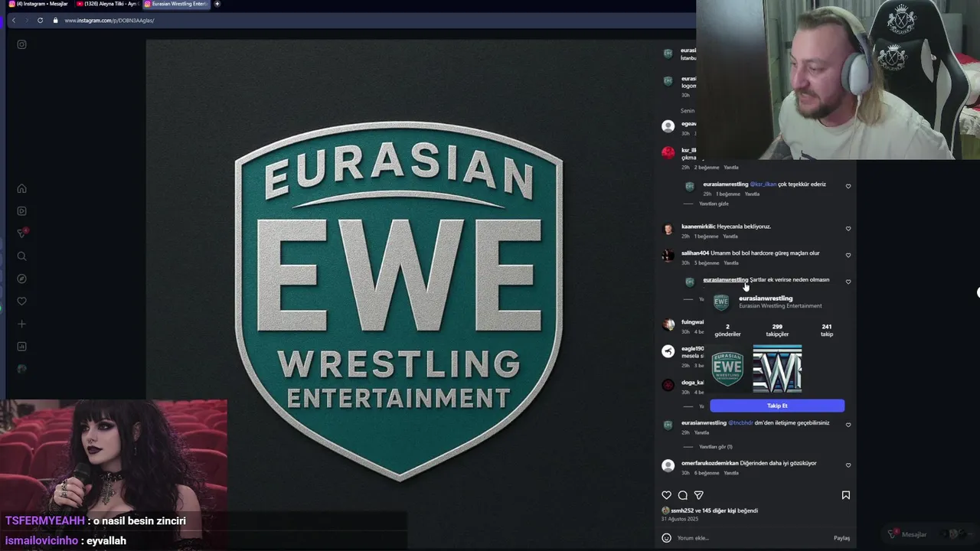
Task: Open the kaanemirkilic username link
Action: [x=698, y=227]
